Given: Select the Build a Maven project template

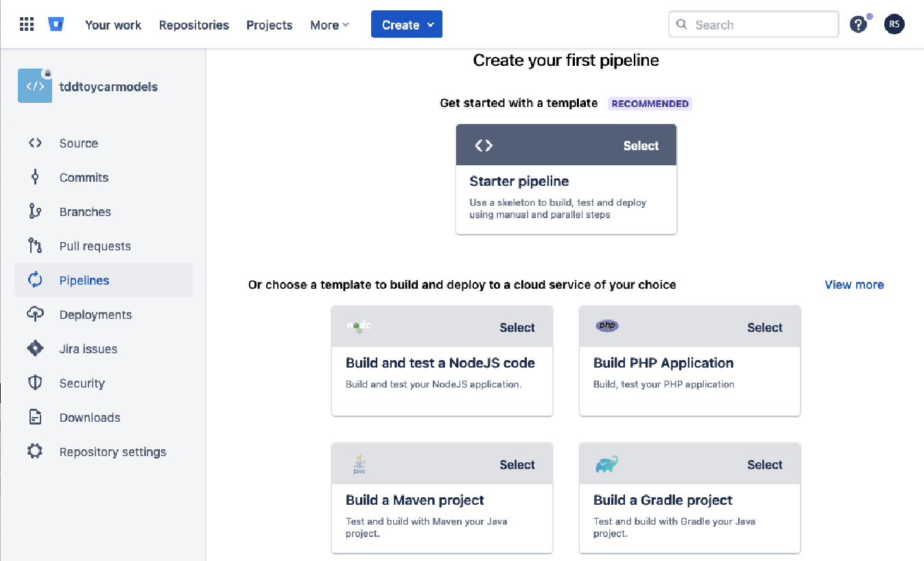Looking at the screenshot, I should (517, 464).
